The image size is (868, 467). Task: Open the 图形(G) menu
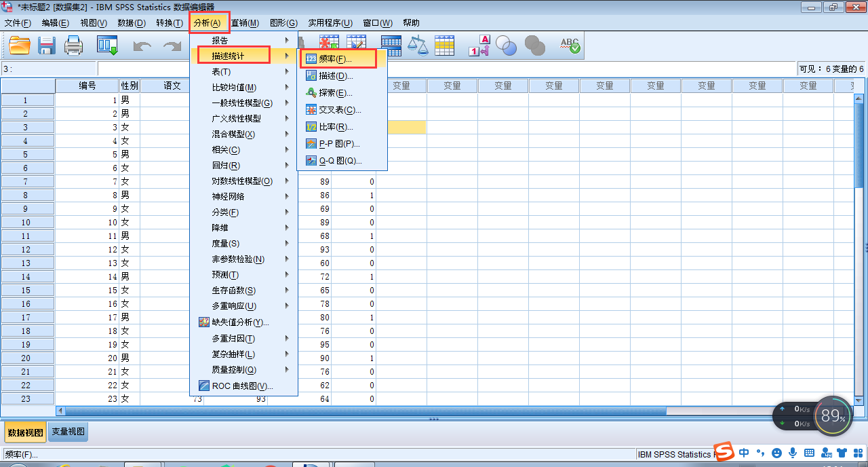tap(283, 22)
